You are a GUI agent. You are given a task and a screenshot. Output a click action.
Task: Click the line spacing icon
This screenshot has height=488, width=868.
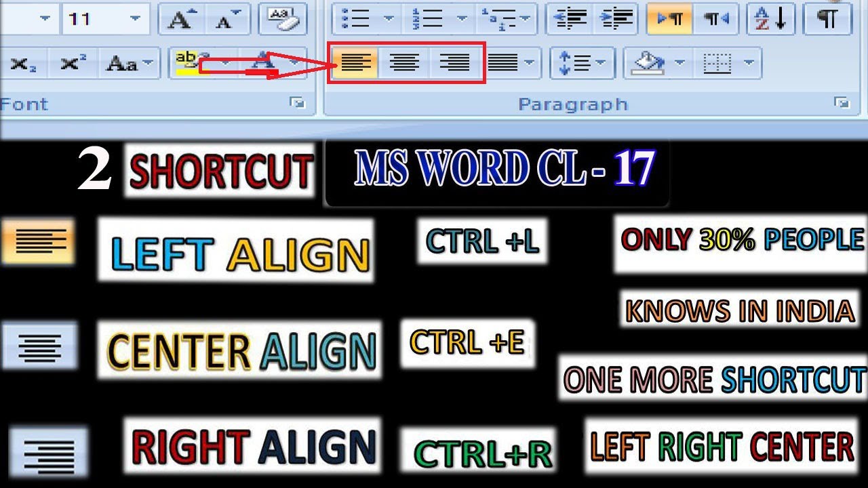(574, 64)
